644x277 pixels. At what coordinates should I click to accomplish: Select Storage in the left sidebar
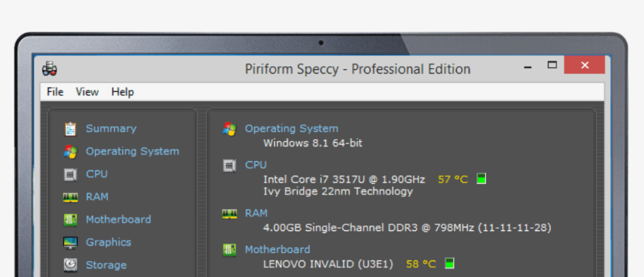pyautogui.click(x=106, y=265)
